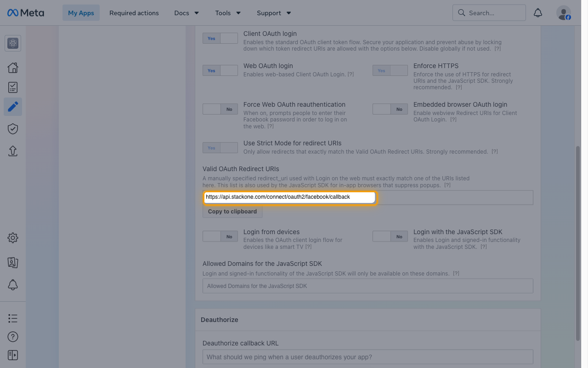Go to the dashboard home icon
This screenshot has height=368, width=588.
[x=13, y=68]
